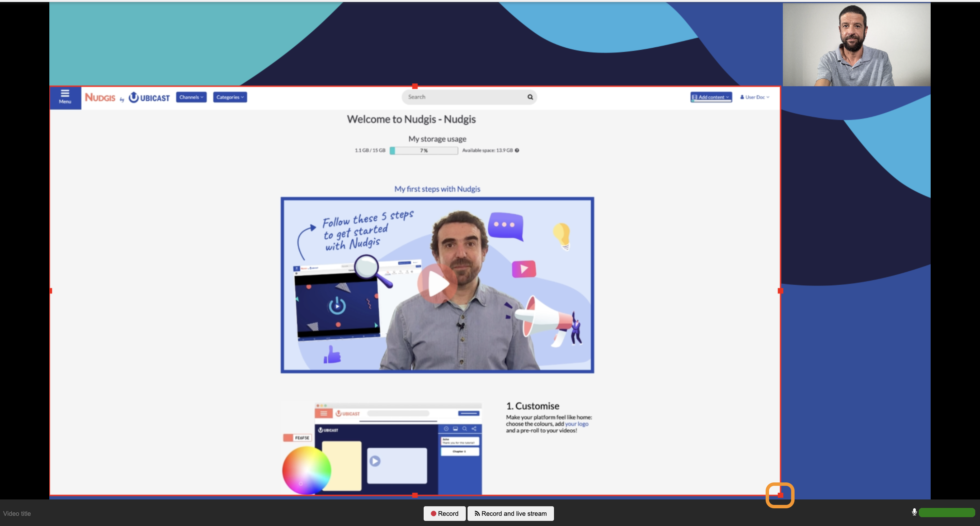Grab the top-middle red selection handle
Viewport: 980px width, 526px height.
click(x=415, y=86)
